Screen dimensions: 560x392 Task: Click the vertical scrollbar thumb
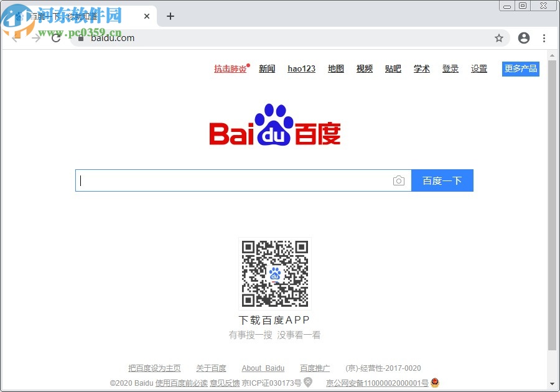point(552,205)
